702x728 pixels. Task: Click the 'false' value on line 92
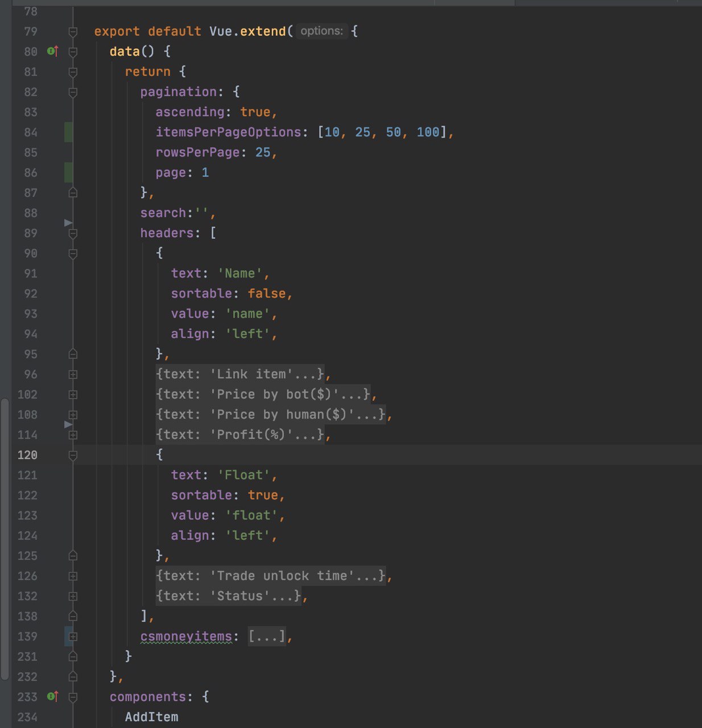pyautogui.click(x=266, y=293)
